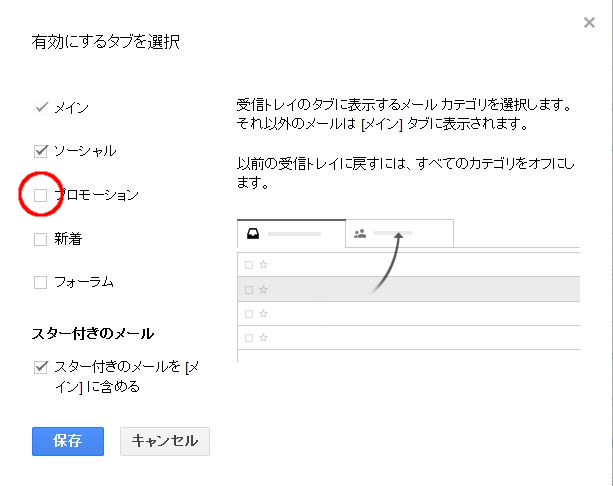Enable the プロモーション tab checkbox

click(41, 195)
